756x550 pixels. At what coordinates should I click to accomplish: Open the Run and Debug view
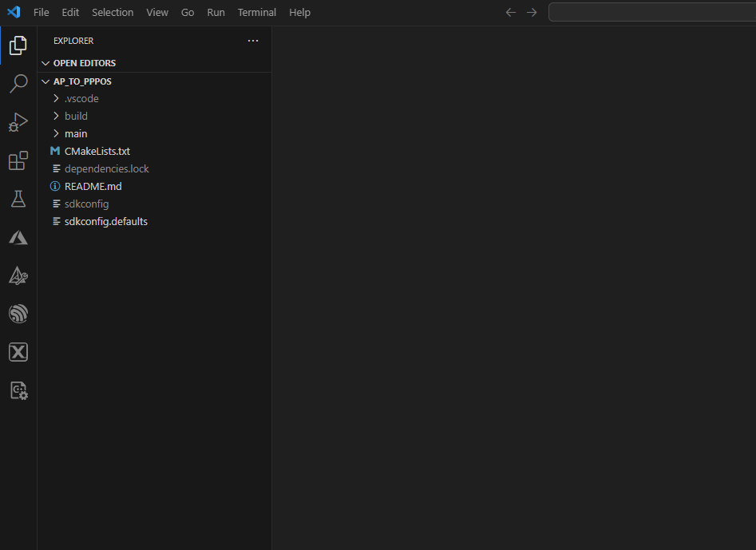tap(18, 122)
